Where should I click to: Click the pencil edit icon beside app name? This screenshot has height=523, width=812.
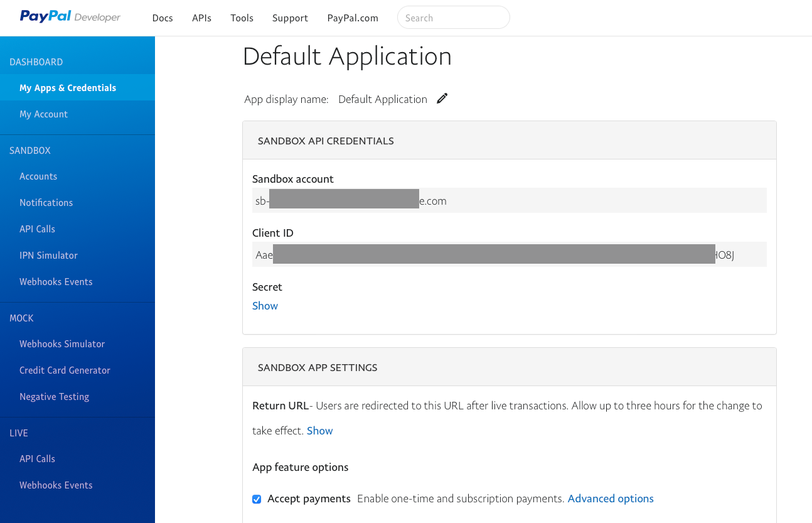coord(442,99)
